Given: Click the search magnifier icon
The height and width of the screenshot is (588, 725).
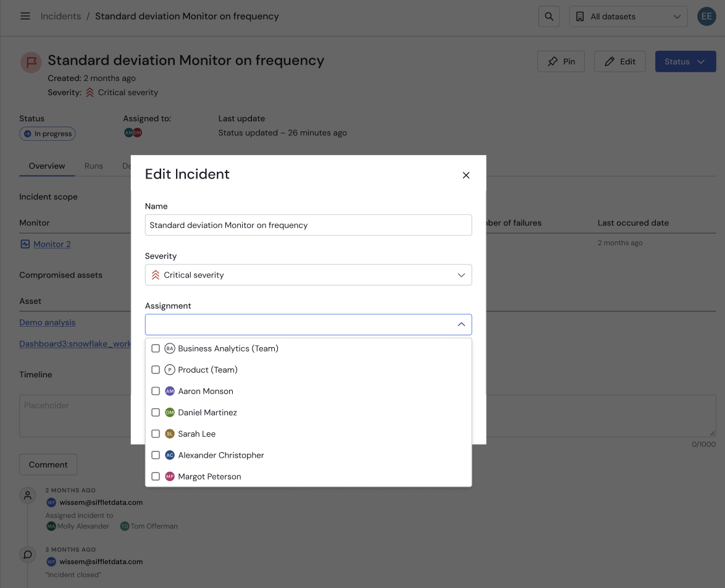Looking at the screenshot, I should 549,17.
